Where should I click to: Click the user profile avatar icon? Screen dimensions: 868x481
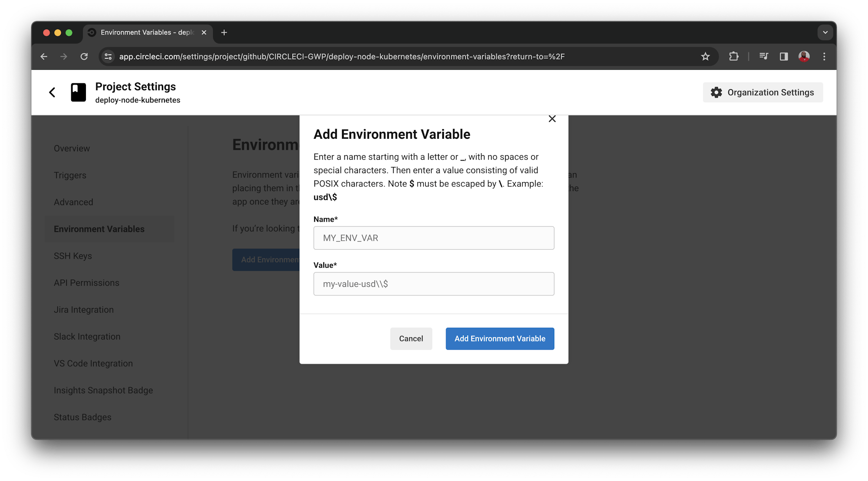click(804, 56)
